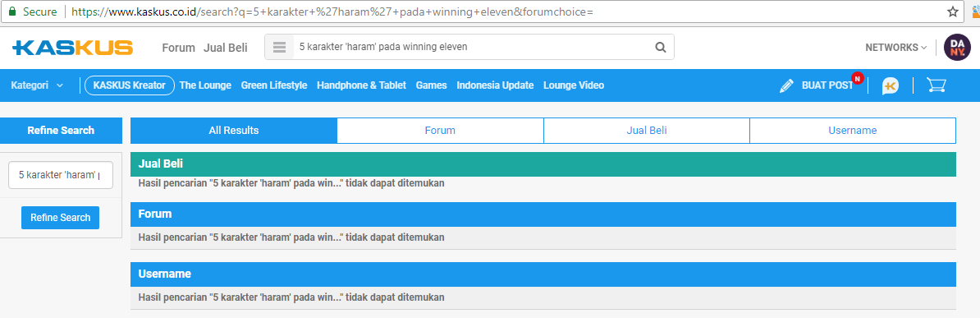980x318 pixels.
Task: Click the KASKUS Kreator button
Action: pyautogui.click(x=130, y=85)
